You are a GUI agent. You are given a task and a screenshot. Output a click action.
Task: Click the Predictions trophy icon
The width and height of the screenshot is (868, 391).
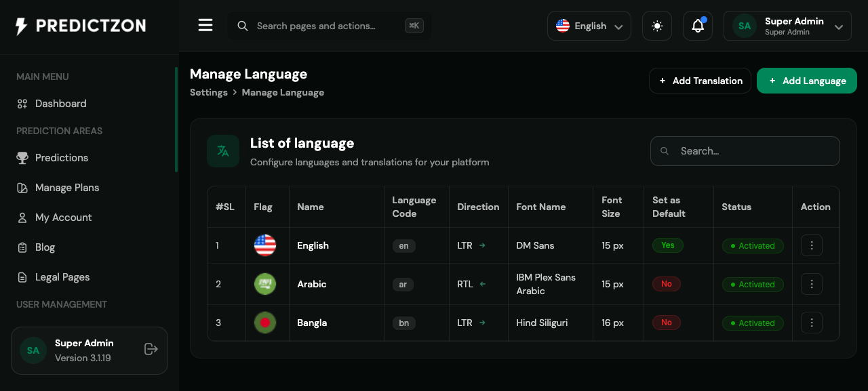22,158
